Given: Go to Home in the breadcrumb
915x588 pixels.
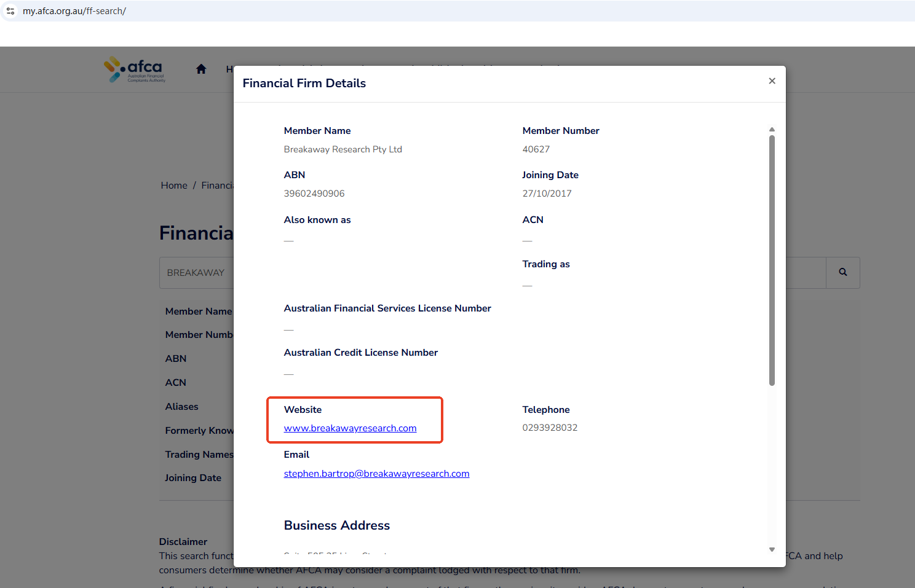Looking at the screenshot, I should (174, 186).
